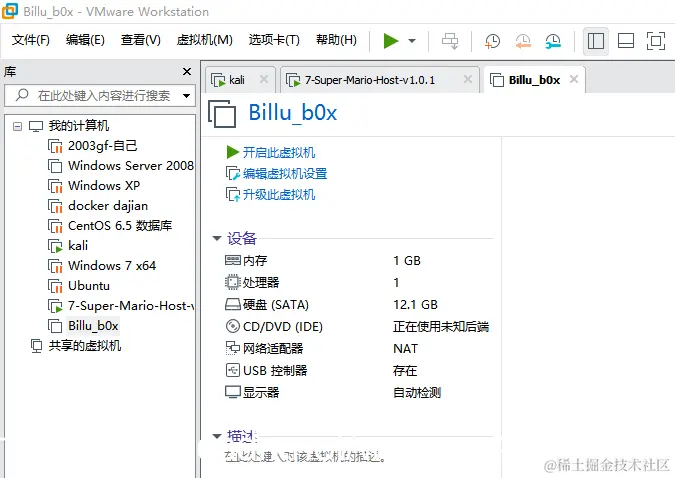Click 开启此虚拟机 to power on
The height and width of the screenshot is (478, 675).
279,152
